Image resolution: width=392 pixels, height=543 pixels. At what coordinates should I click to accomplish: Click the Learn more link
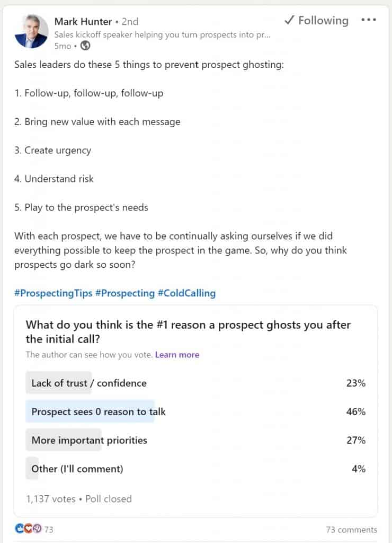tap(177, 355)
